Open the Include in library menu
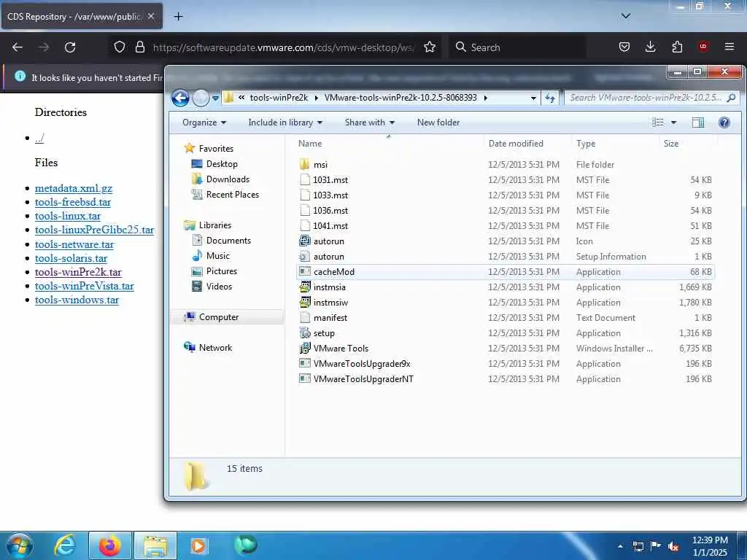This screenshot has width=747, height=560. click(285, 122)
